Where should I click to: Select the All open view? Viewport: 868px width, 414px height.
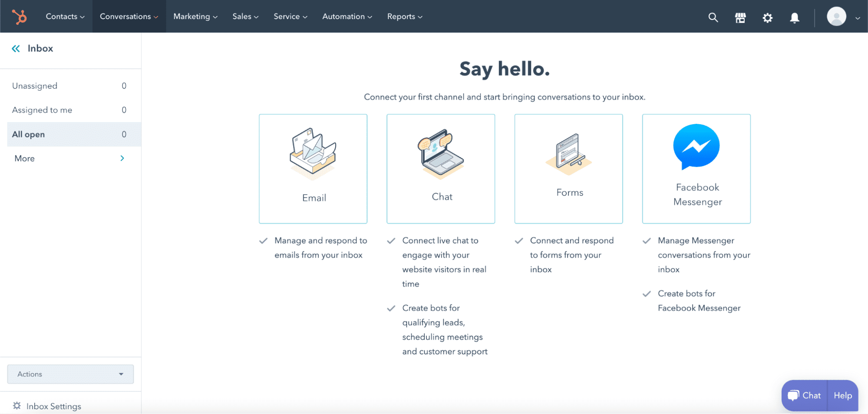(x=74, y=134)
